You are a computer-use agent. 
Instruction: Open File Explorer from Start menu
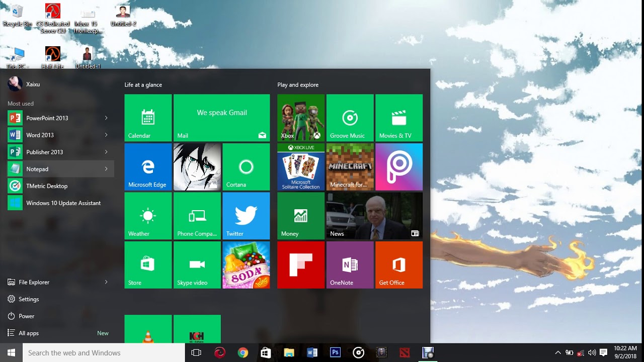61,282
